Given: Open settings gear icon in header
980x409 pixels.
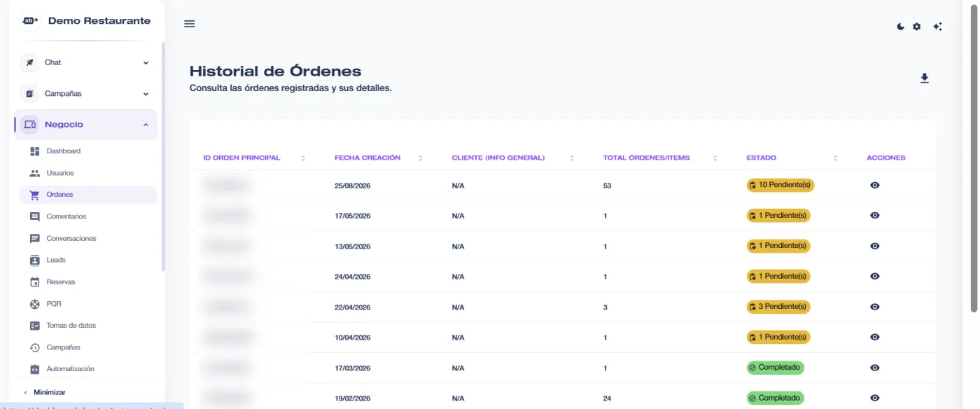Looking at the screenshot, I should [x=917, y=27].
